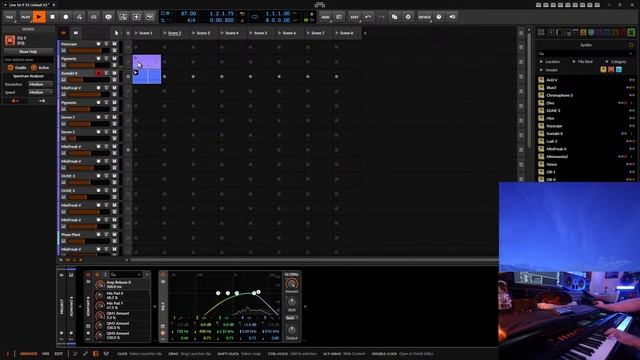Open the DEVICE menu in toolbar
The height and width of the screenshot is (360, 640).
click(x=424, y=17)
